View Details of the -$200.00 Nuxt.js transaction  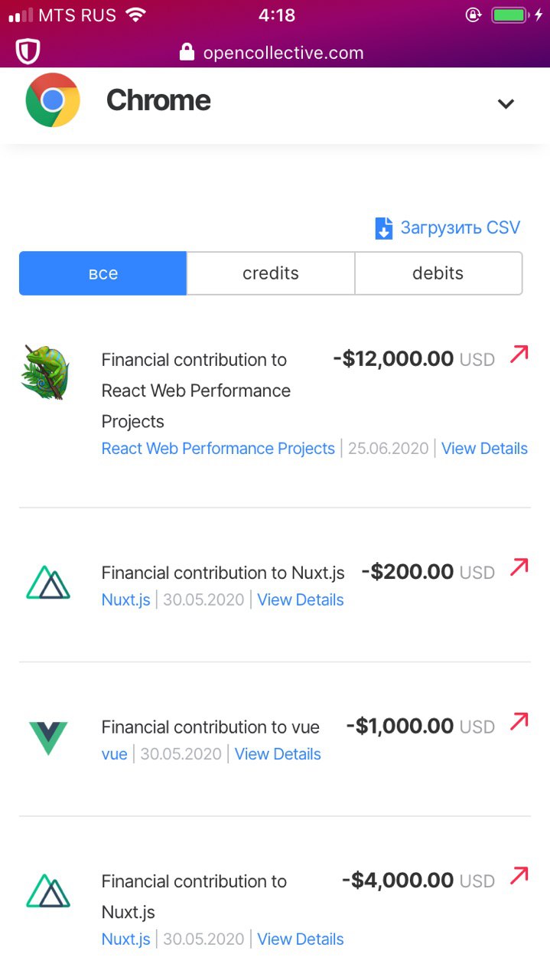(x=301, y=600)
